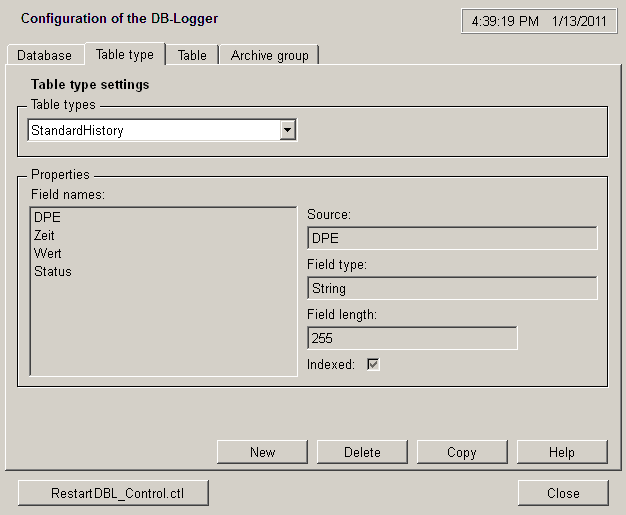Screen dimensions: 626x515
Task: Select DPE in Field names list
Action: click(x=48, y=216)
